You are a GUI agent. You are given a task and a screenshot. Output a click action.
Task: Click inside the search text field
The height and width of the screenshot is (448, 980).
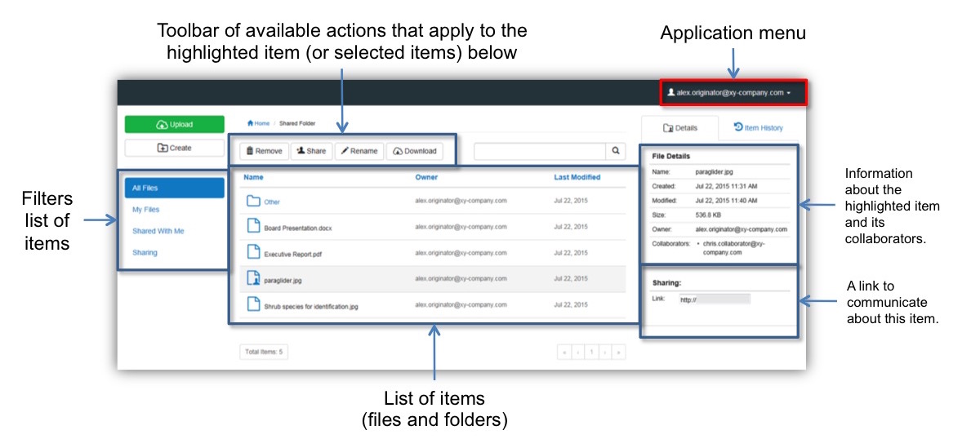tap(540, 151)
